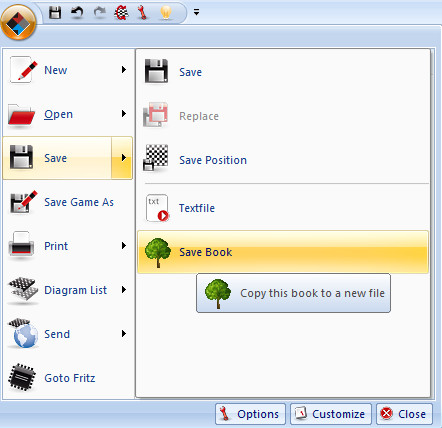Click the undo arrow in quick access toolbar
The width and height of the screenshot is (442, 428).
[77, 13]
